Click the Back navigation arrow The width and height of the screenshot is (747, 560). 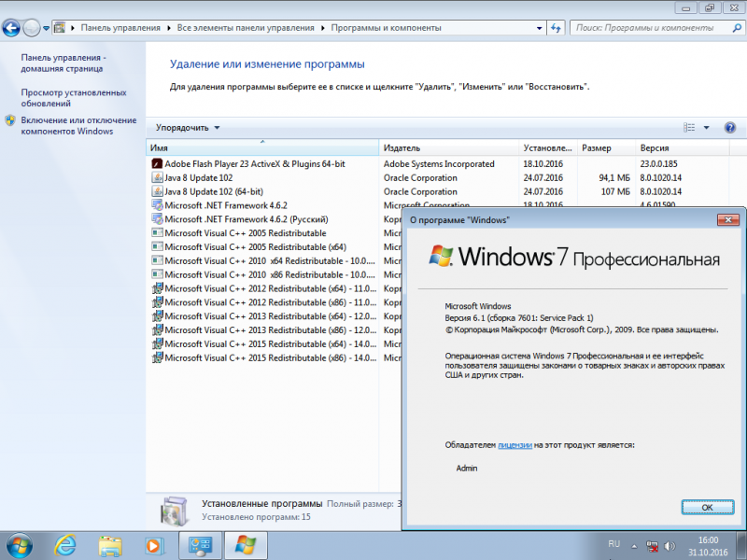click(11, 28)
